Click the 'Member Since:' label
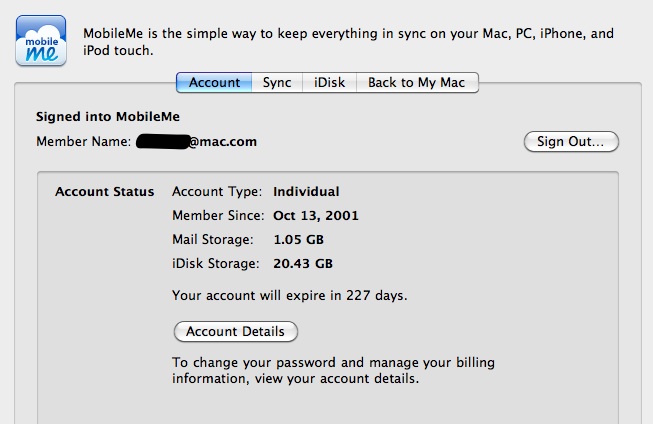 [x=218, y=216]
